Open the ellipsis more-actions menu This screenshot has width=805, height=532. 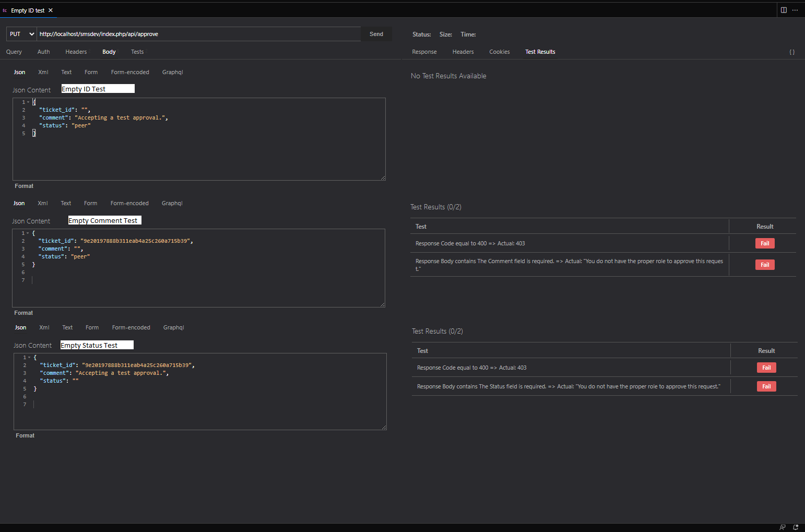pyautogui.click(x=796, y=10)
